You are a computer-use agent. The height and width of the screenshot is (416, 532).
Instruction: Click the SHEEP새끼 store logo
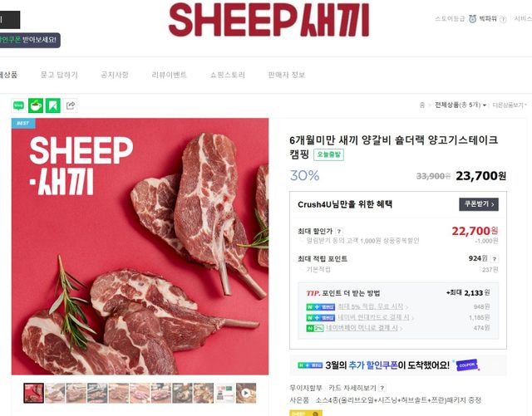[268, 19]
